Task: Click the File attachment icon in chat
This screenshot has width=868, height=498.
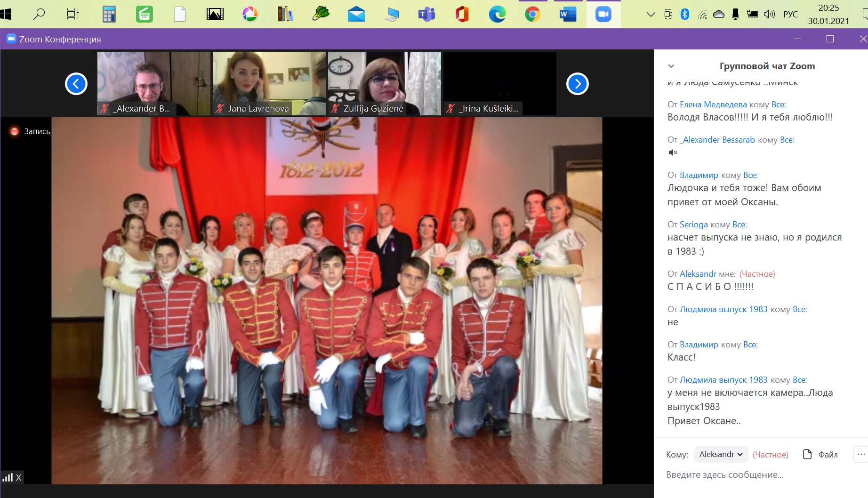Action: coord(807,454)
